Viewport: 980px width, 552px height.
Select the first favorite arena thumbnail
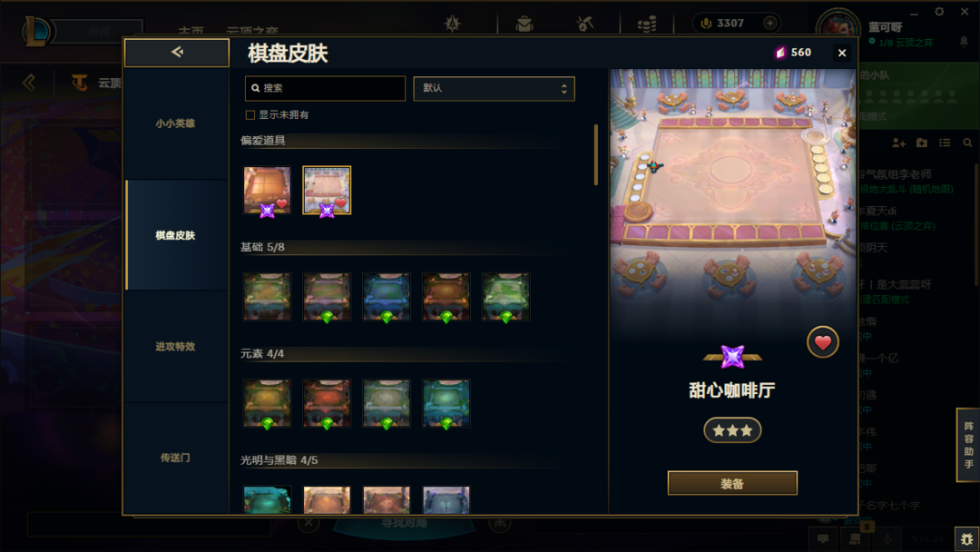pyautogui.click(x=267, y=191)
